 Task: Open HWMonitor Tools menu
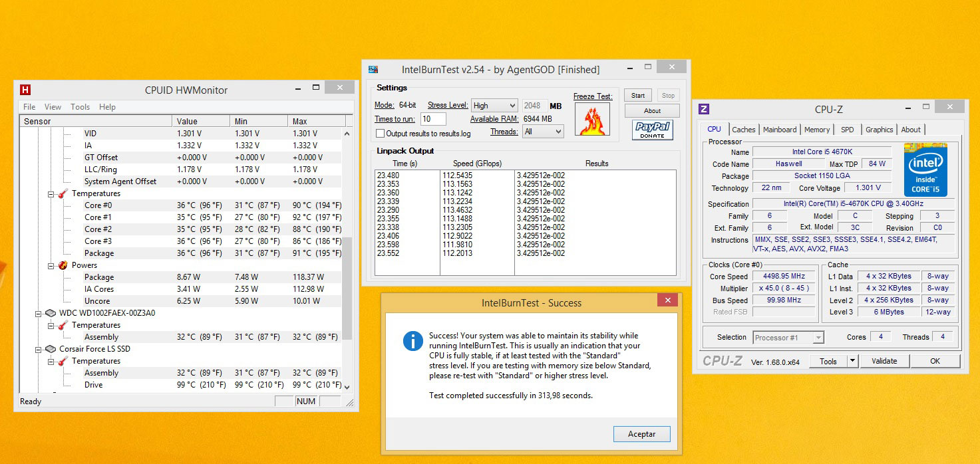click(x=80, y=106)
